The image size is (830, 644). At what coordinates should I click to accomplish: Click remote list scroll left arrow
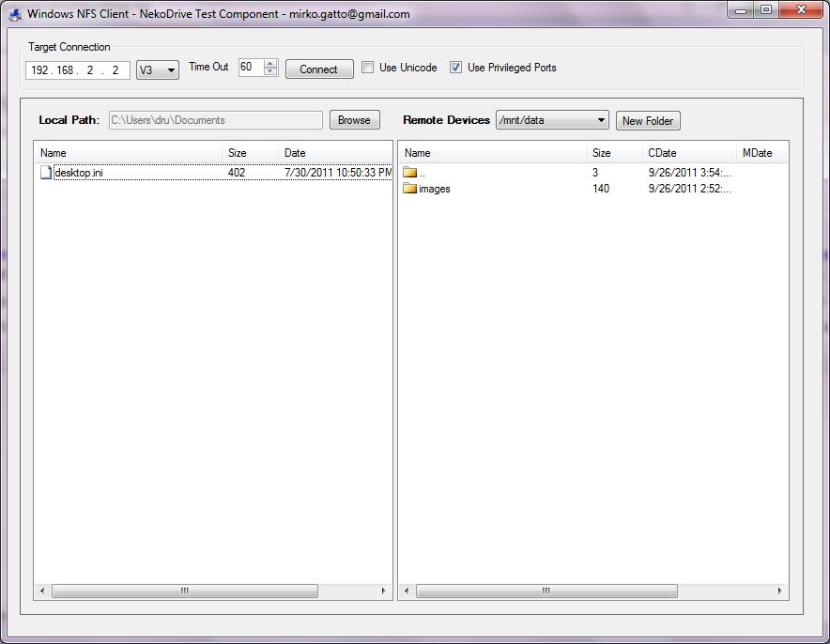(407, 590)
